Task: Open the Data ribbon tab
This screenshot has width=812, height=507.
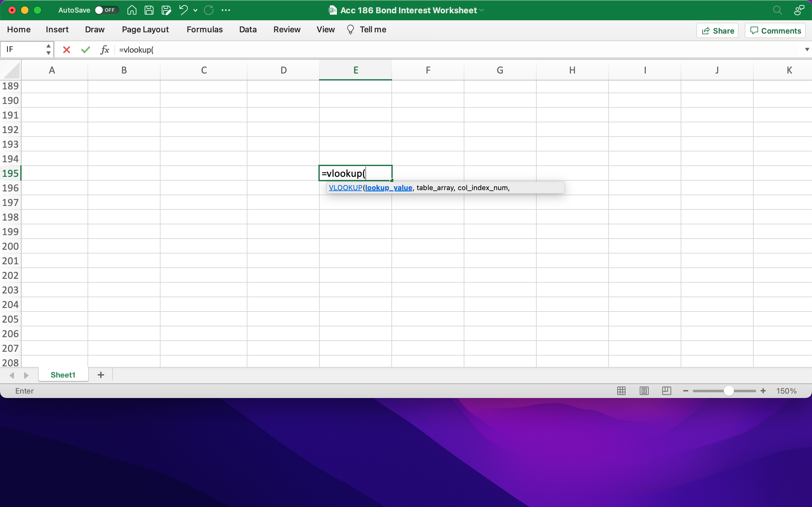Action: pos(247,29)
